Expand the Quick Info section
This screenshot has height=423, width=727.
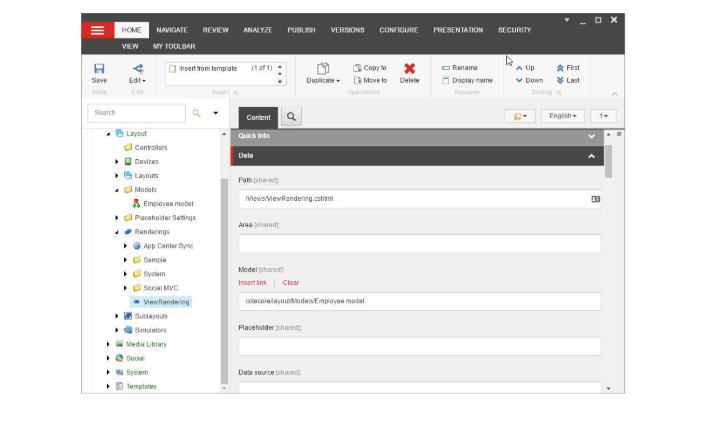591,136
